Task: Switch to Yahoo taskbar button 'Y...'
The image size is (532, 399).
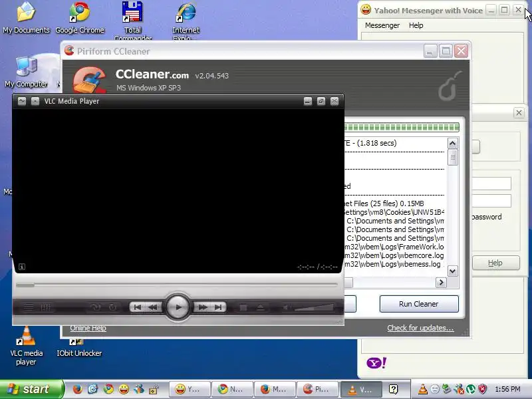Action: point(190,389)
